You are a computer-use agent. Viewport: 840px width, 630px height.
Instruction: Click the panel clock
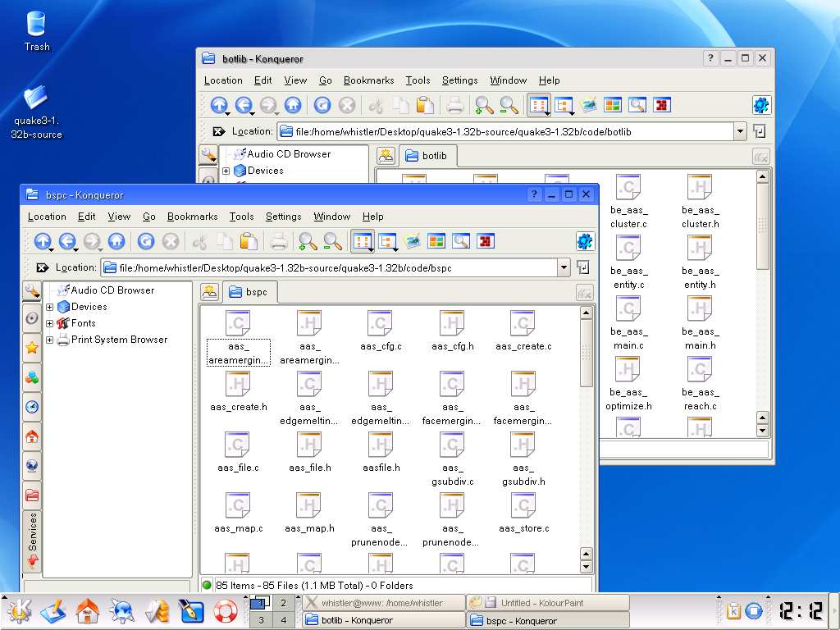801,610
